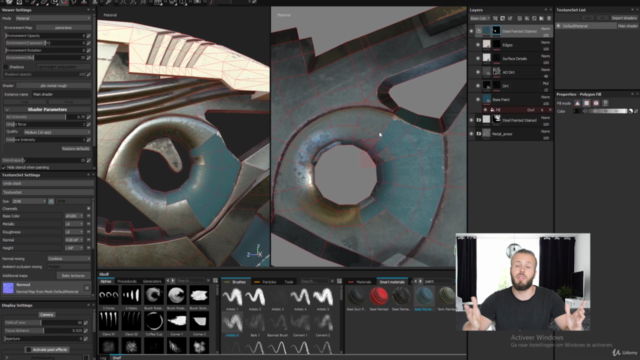The width and height of the screenshot is (640, 360).
Task: Open the texture Size dropdown
Action: (29, 201)
